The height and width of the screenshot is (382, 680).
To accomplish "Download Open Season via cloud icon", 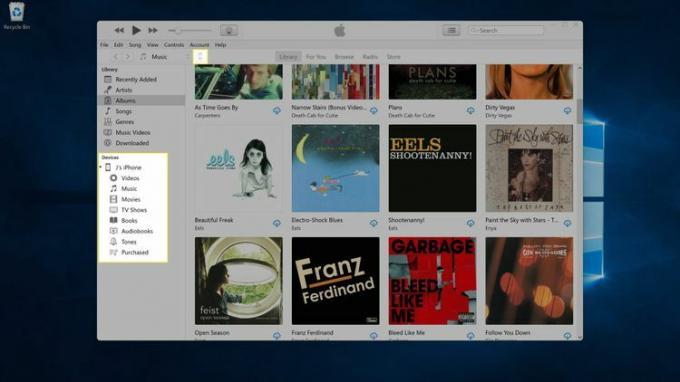I will pos(277,336).
